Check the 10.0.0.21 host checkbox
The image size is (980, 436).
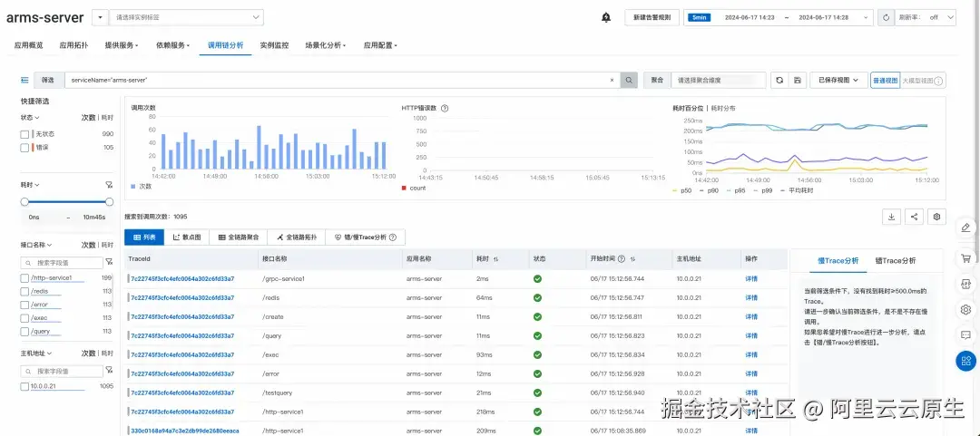[x=25, y=386]
